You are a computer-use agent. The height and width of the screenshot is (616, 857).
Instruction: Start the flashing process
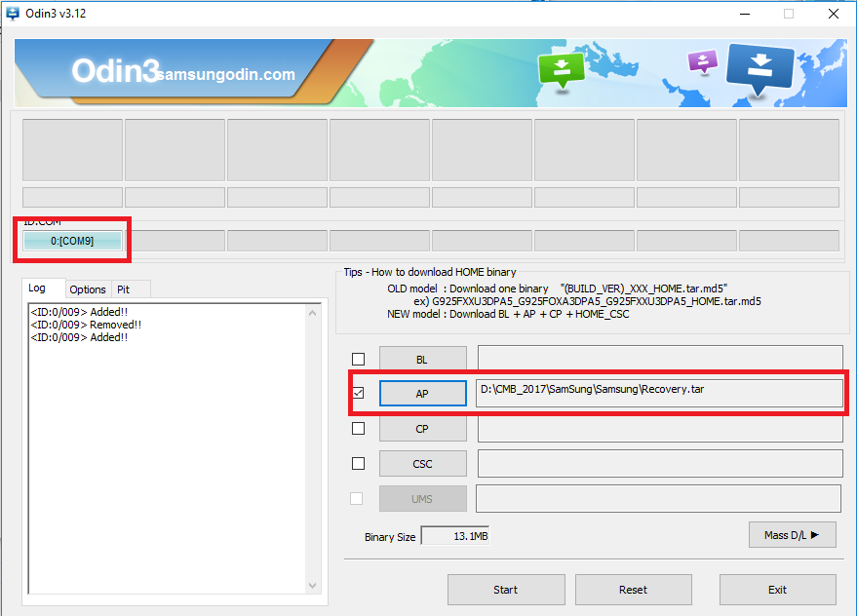[x=506, y=590]
